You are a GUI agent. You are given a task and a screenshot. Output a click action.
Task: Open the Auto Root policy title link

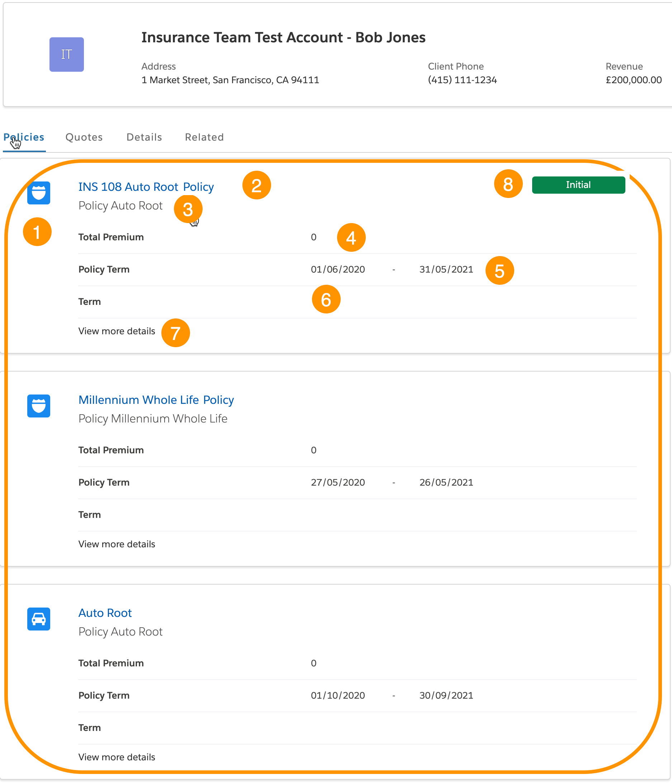[105, 613]
